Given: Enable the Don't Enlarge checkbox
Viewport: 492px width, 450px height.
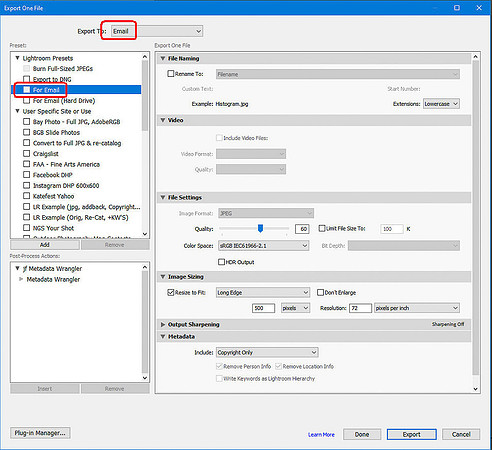Looking at the screenshot, I should (x=320, y=292).
